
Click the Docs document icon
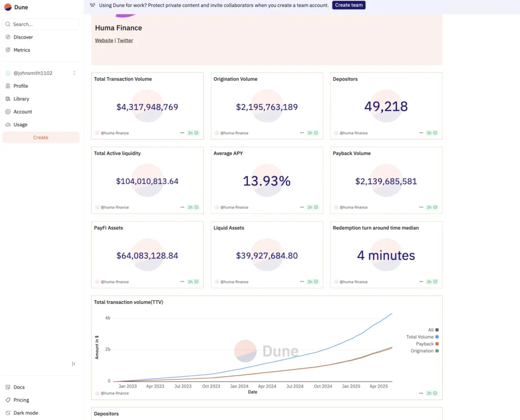[8, 387]
